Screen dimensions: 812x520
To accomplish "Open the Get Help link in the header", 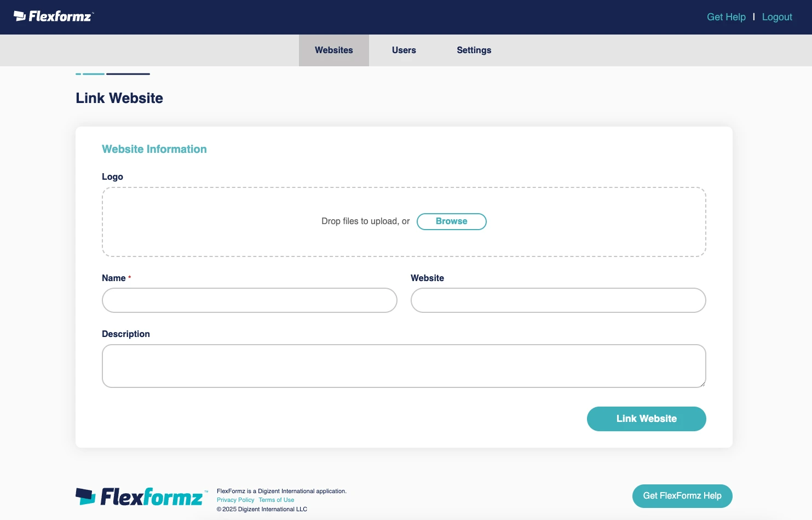I will coord(725,17).
